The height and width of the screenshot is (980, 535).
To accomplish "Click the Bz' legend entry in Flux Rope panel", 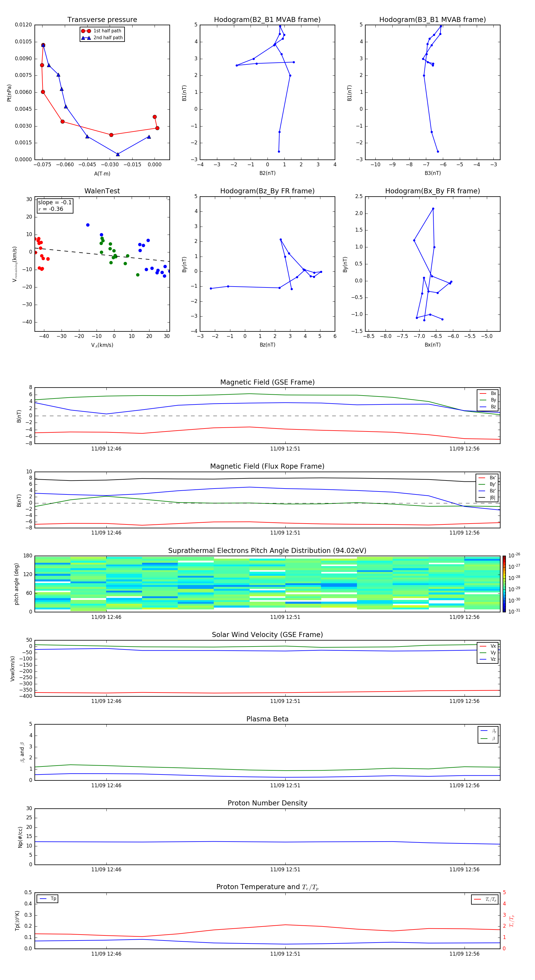I will pos(487,491).
